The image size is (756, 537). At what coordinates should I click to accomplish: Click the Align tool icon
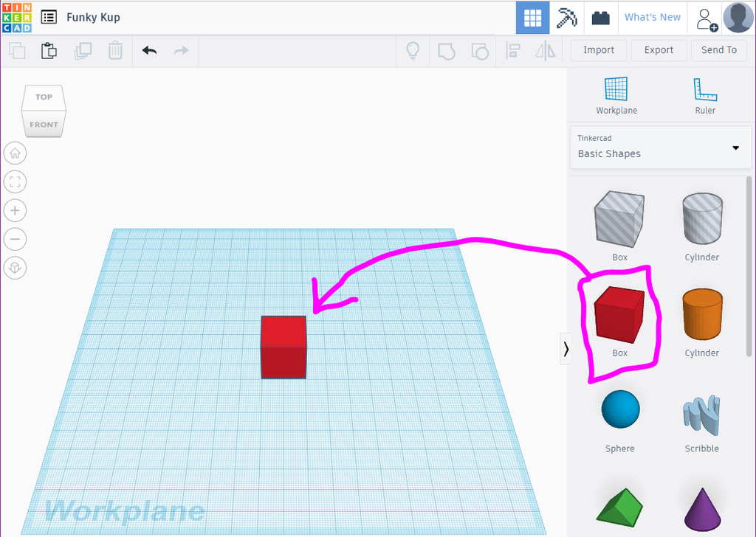(x=513, y=51)
